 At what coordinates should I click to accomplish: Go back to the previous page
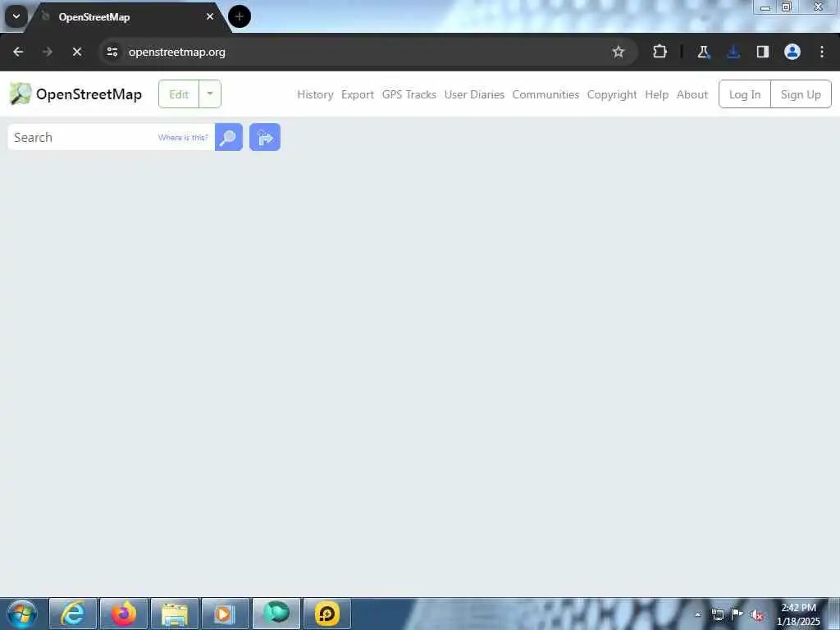(x=18, y=52)
